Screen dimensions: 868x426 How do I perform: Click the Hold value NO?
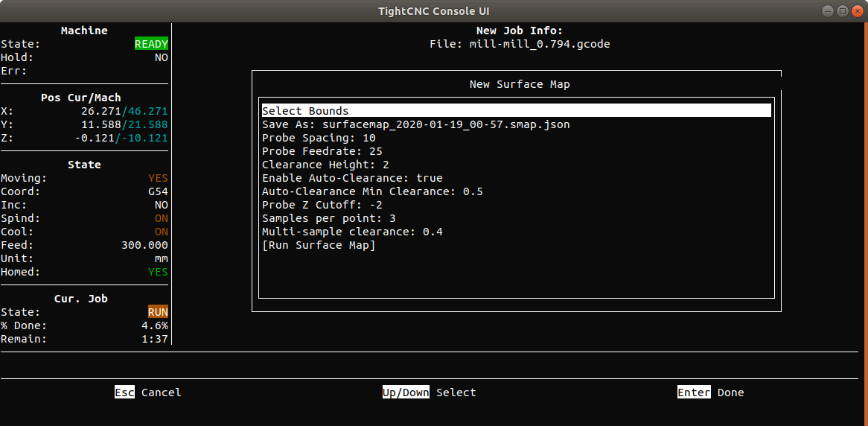point(161,57)
